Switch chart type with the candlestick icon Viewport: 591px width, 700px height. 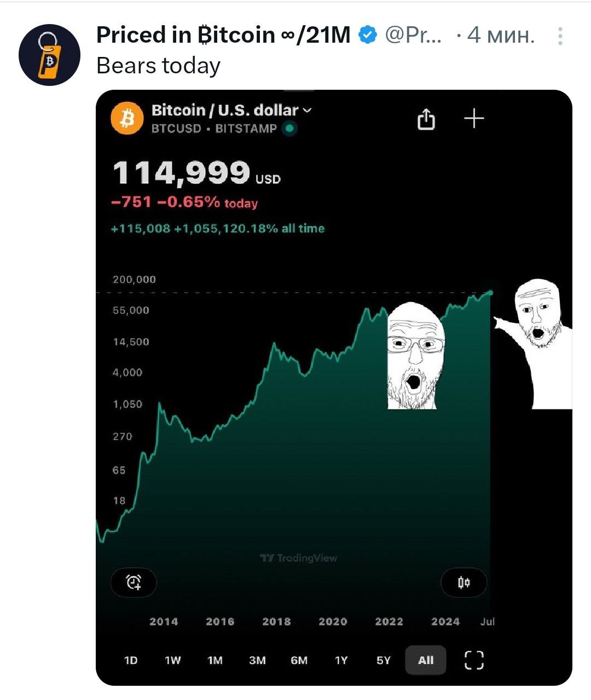pyautogui.click(x=463, y=582)
